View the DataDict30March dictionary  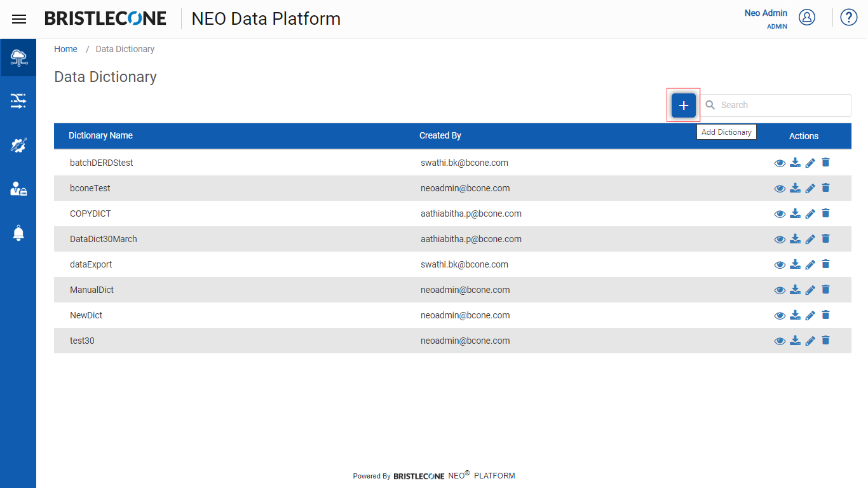tap(780, 240)
